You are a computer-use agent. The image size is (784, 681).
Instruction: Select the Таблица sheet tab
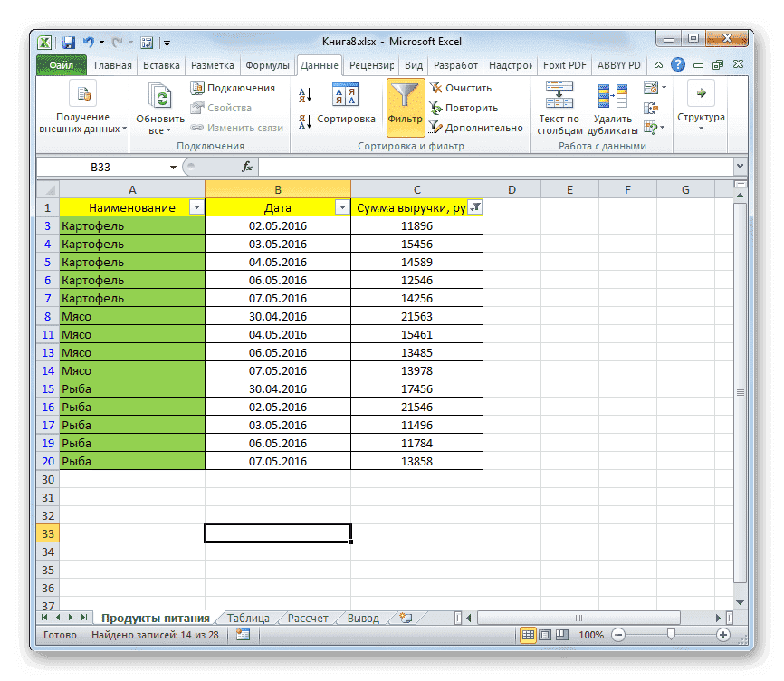(247, 617)
